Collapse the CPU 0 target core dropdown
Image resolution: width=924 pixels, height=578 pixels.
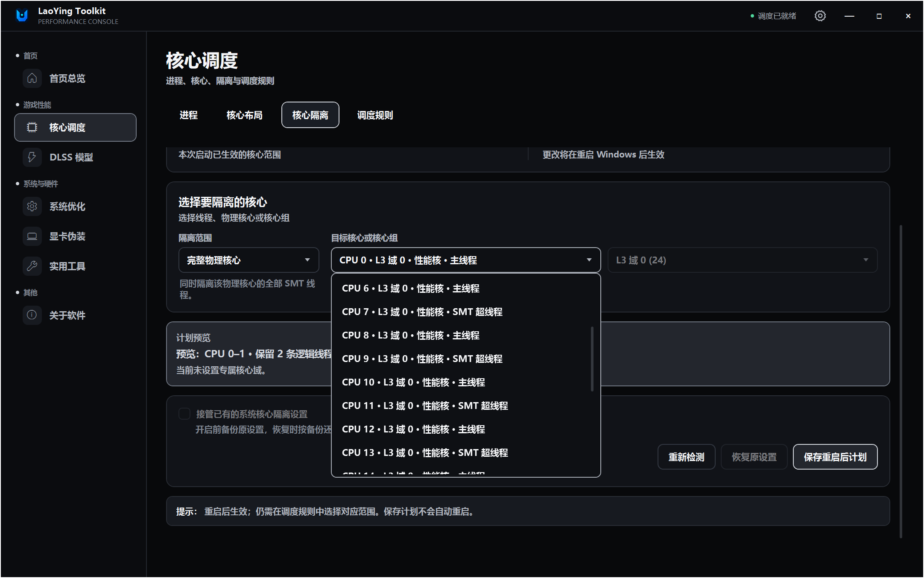coord(466,260)
